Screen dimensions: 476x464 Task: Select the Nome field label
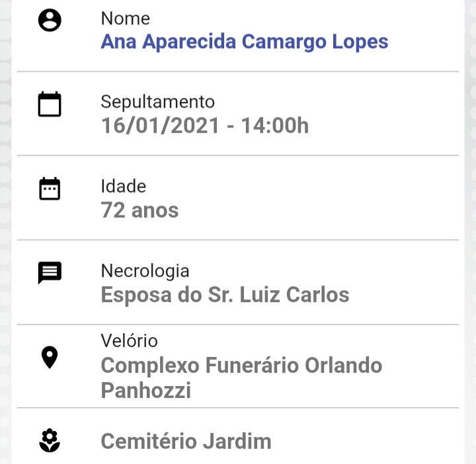click(126, 19)
